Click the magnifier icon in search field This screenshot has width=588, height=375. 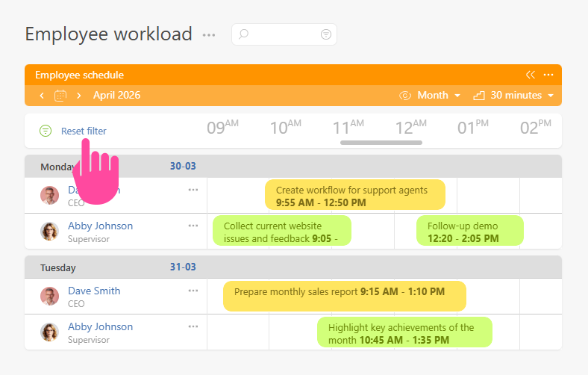(x=243, y=34)
